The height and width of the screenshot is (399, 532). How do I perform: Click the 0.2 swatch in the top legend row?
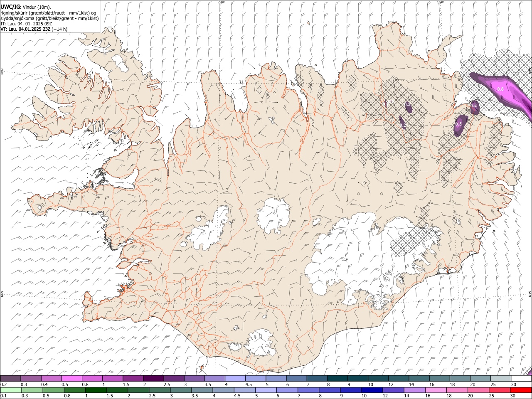[x=10, y=378]
